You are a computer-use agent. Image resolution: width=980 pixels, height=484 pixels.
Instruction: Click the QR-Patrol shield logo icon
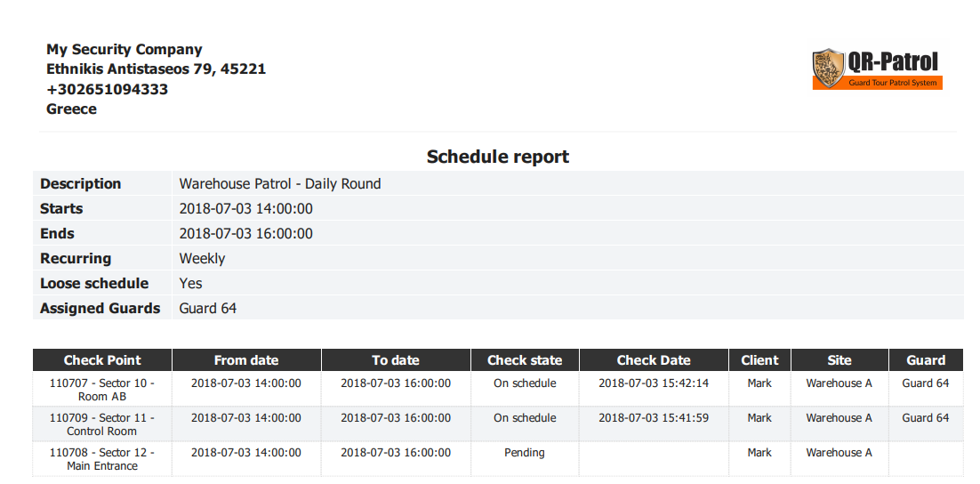[828, 68]
